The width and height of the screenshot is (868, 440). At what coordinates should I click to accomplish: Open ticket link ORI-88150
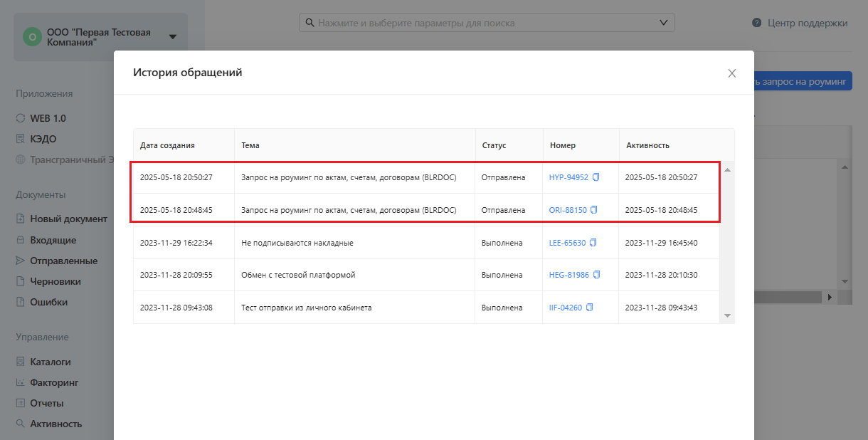[568, 210]
